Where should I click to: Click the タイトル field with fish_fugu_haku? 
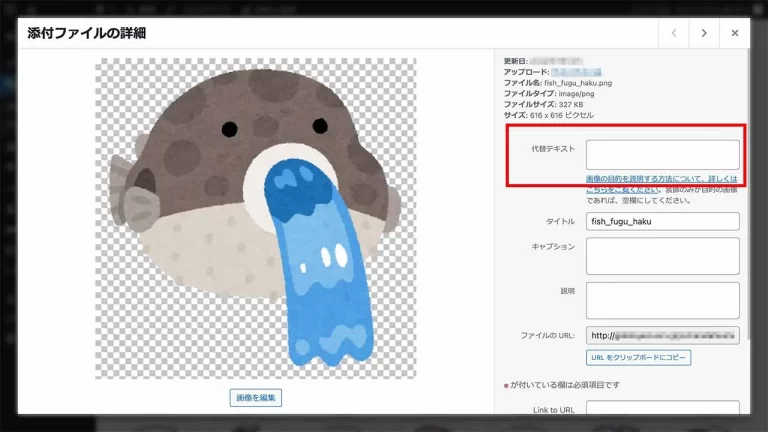663,221
